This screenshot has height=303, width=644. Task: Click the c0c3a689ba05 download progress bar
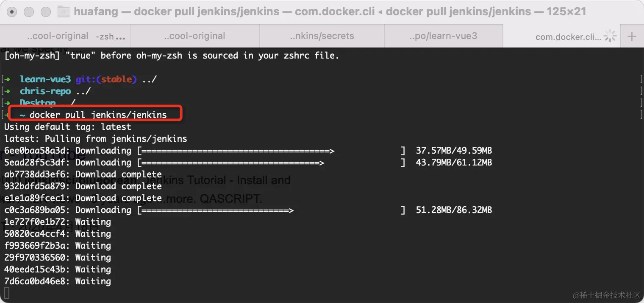pyautogui.click(x=271, y=210)
